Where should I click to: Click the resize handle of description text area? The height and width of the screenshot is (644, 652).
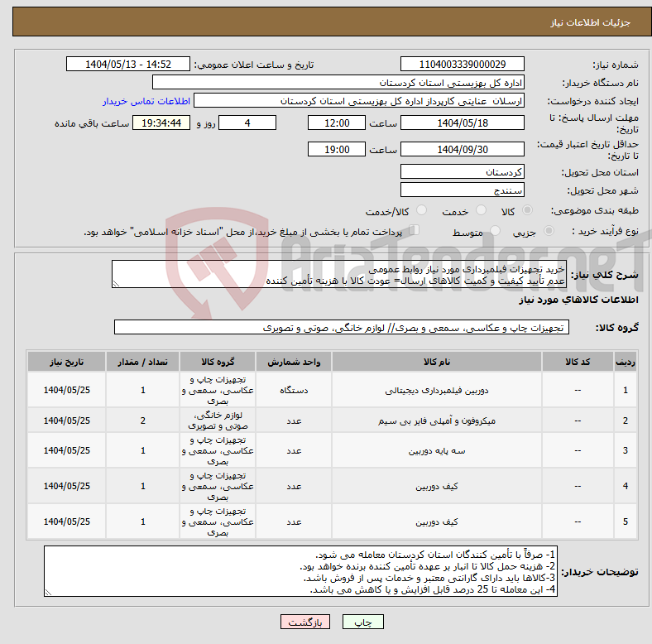[116, 284]
